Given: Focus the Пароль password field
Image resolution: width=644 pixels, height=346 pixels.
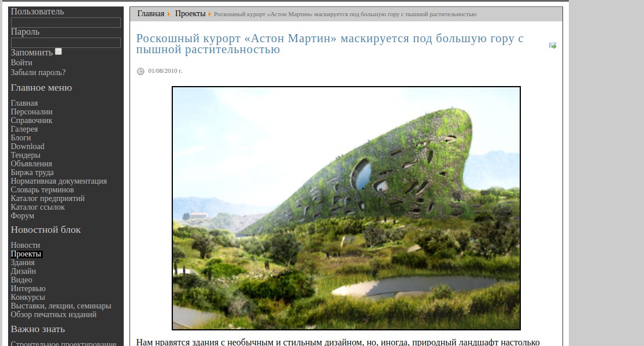Looking at the screenshot, I should (x=66, y=43).
